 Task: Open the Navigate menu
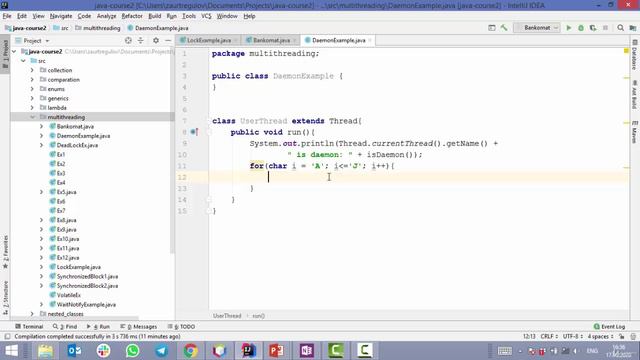pos(61,16)
